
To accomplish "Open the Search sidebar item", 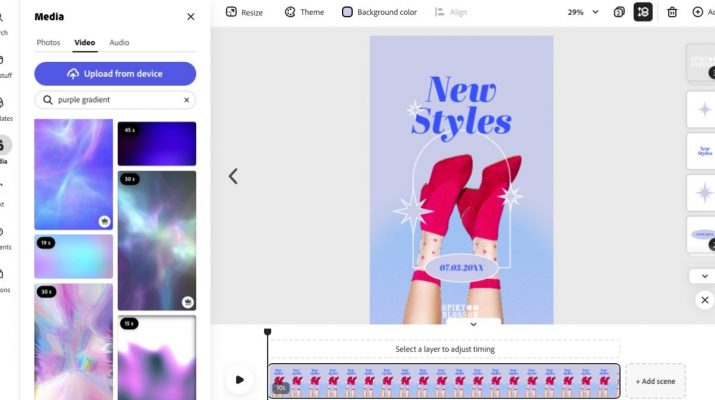I will tap(4, 24).
